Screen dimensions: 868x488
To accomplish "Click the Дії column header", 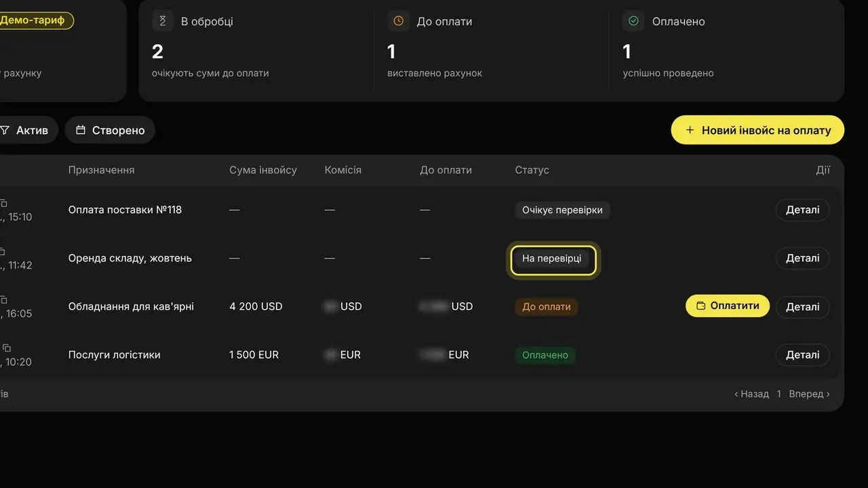I will point(823,170).
